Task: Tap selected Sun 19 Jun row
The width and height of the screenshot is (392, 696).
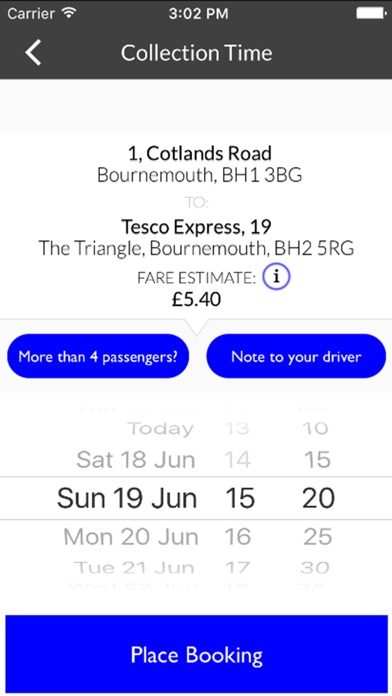Action: tap(127, 498)
